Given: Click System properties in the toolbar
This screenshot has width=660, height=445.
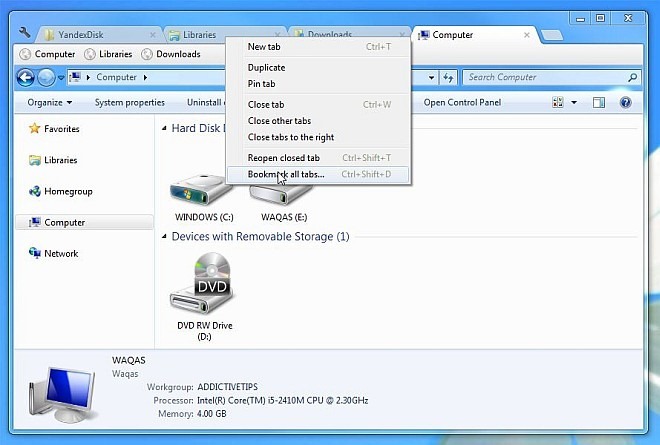Looking at the screenshot, I should coord(130,102).
